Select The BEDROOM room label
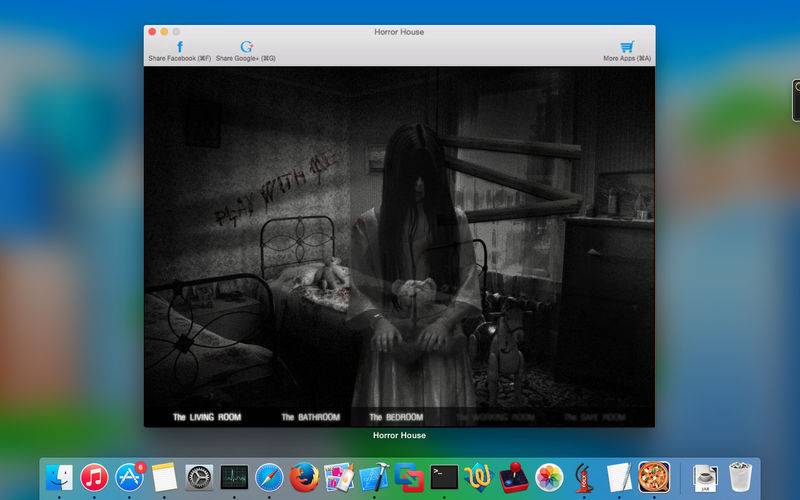The width and height of the screenshot is (800, 500). [x=396, y=417]
